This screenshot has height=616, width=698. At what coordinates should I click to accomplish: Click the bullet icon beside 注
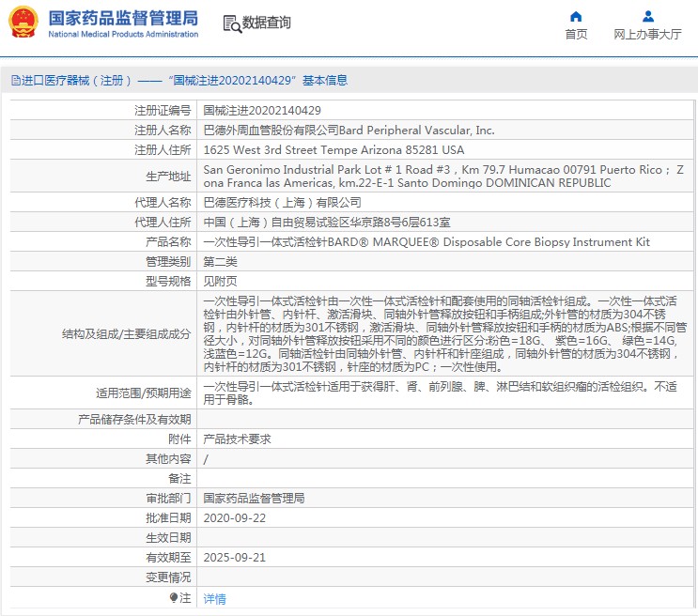pyautogui.click(x=173, y=597)
